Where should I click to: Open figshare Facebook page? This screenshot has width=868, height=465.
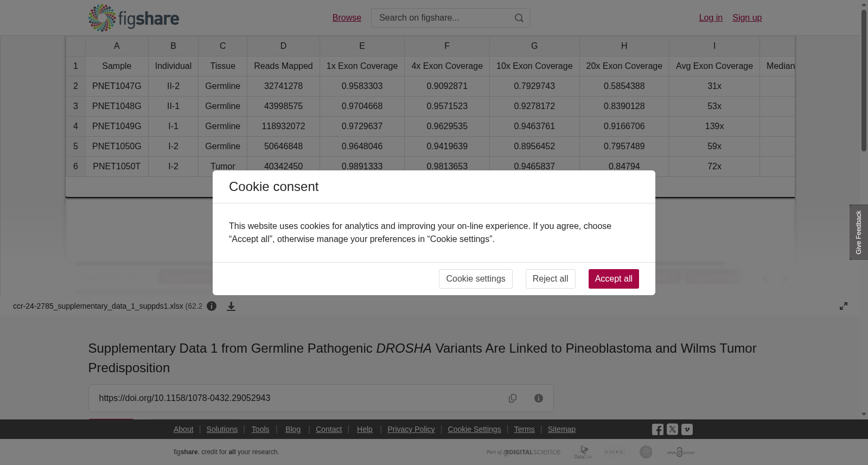click(658, 429)
